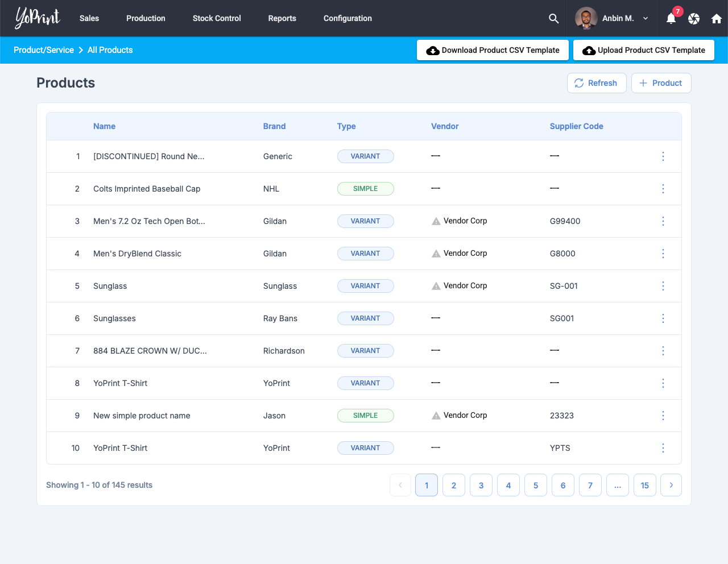Click the aperture icon in top bar
728x564 pixels.
click(694, 19)
